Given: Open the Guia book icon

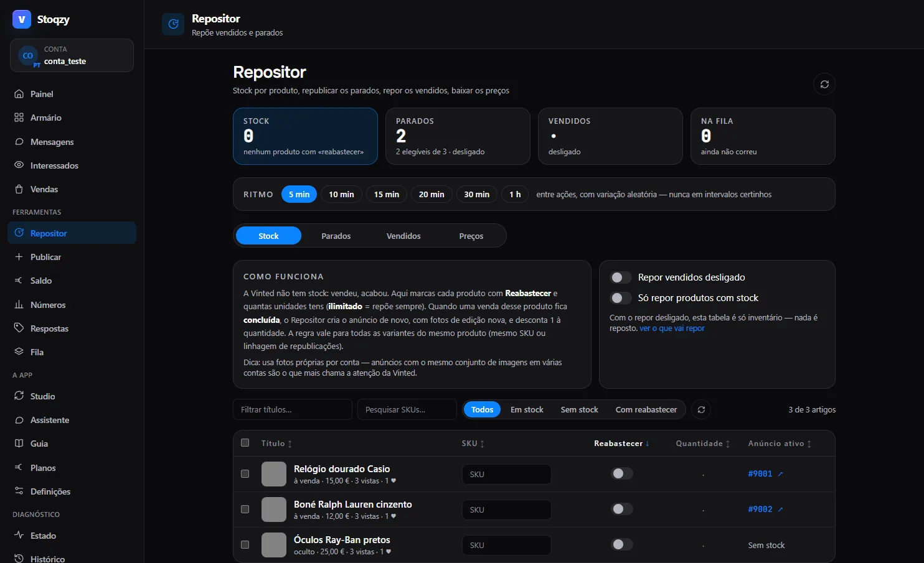Looking at the screenshot, I should pyautogui.click(x=19, y=444).
